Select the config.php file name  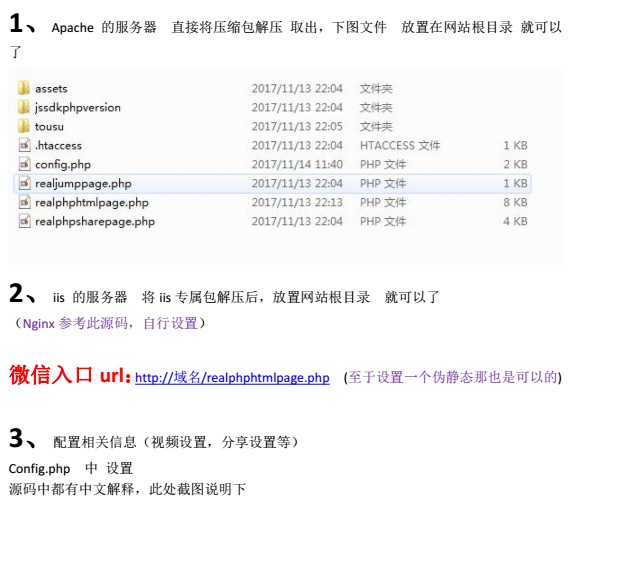63,165
